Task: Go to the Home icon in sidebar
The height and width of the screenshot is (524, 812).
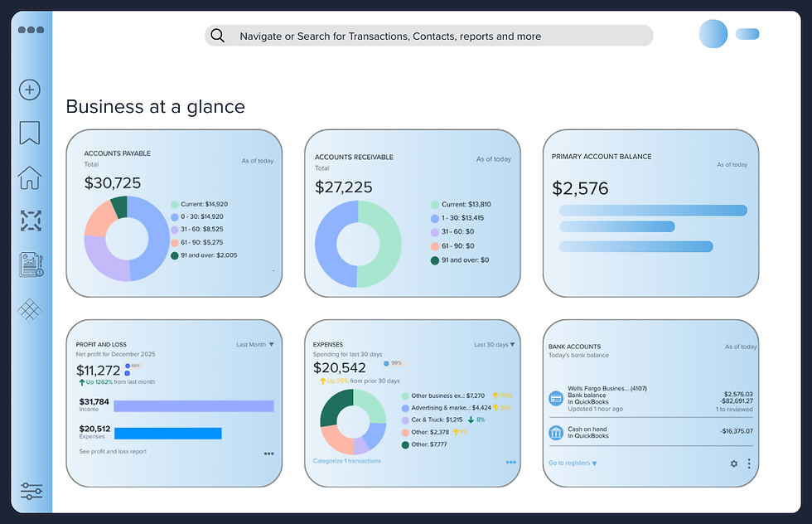Action: point(30,177)
